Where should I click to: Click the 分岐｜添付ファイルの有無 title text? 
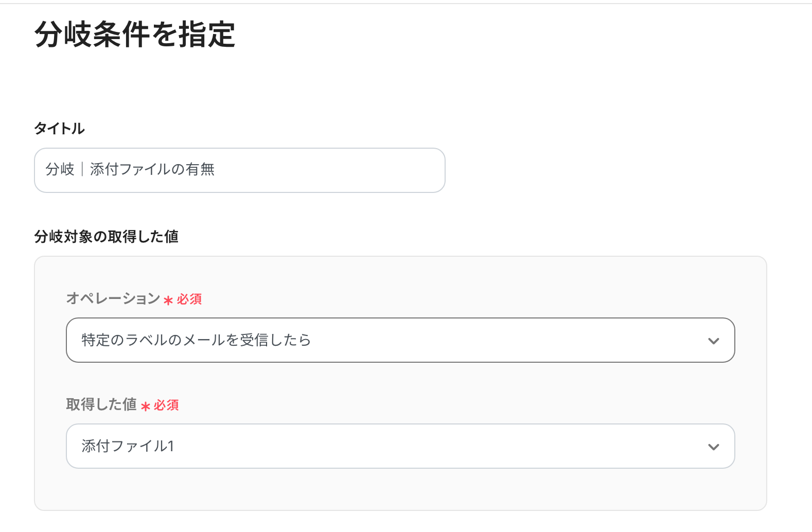[130, 169]
